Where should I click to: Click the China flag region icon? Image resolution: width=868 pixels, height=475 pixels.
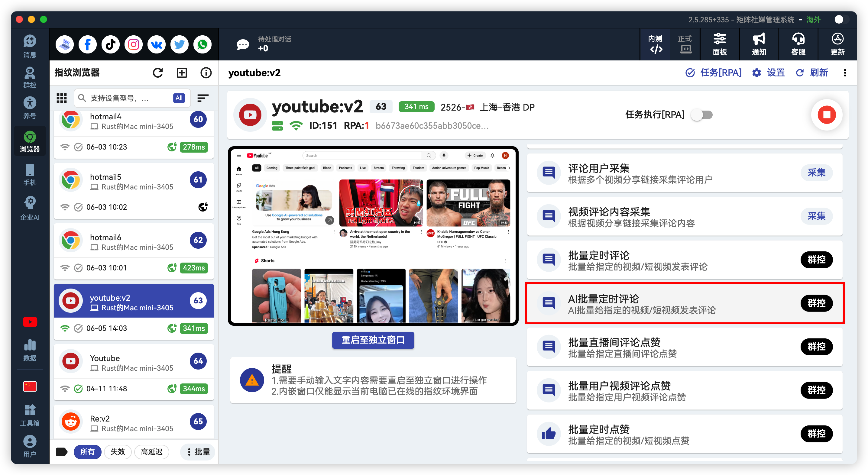pyautogui.click(x=30, y=386)
